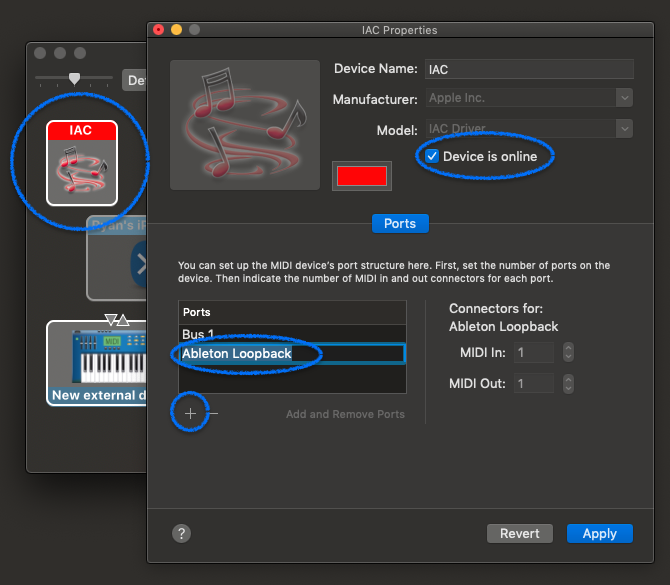Click the large IAC device image well
This screenshot has width=670, height=585.
pyautogui.click(x=245, y=125)
